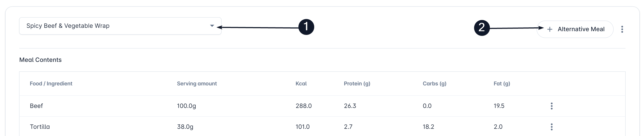Click the meal selector dropdown arrow
The image size is (644, 136).
[x=212, y=26]
